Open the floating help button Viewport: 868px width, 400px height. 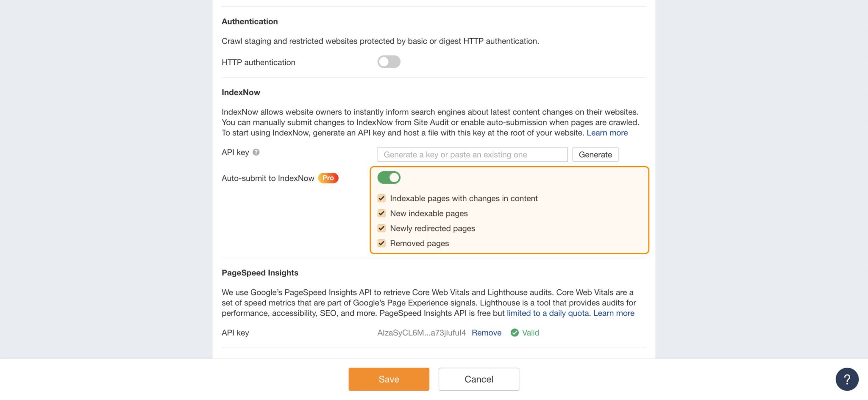pos(846,379)
